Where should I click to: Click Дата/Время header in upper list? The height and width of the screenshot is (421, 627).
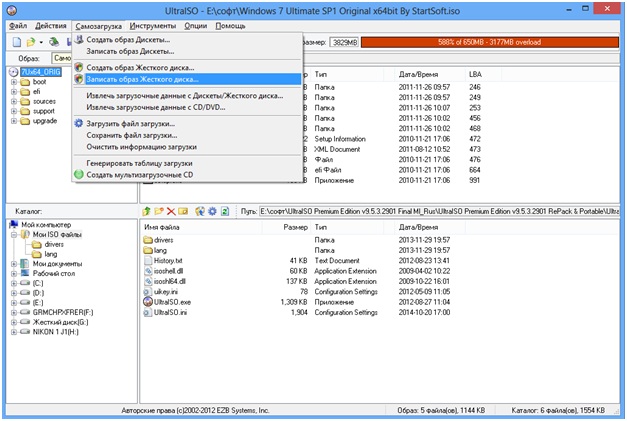[x=418, y=74]
